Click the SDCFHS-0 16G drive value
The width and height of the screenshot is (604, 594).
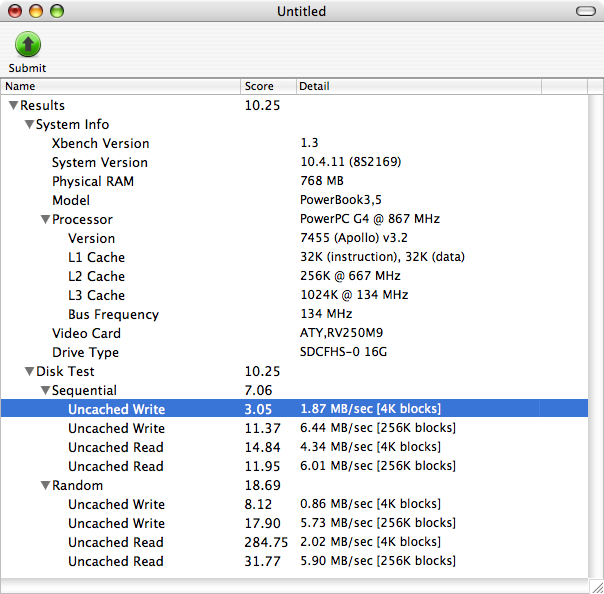pos(343,352)
